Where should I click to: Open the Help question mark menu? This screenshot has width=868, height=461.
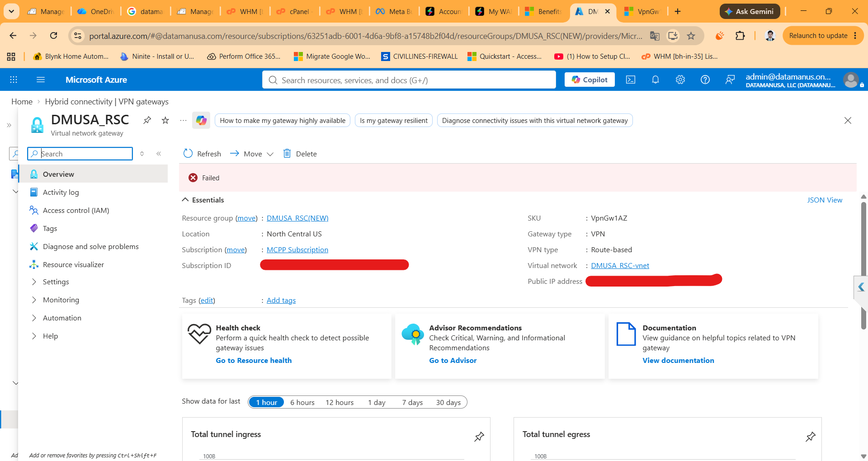pos(705,80)
